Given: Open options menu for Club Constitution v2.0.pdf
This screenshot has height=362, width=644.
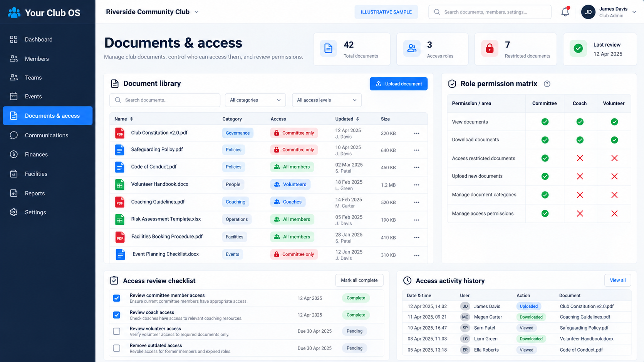Looking at the screenshot, I should point(417,133).
